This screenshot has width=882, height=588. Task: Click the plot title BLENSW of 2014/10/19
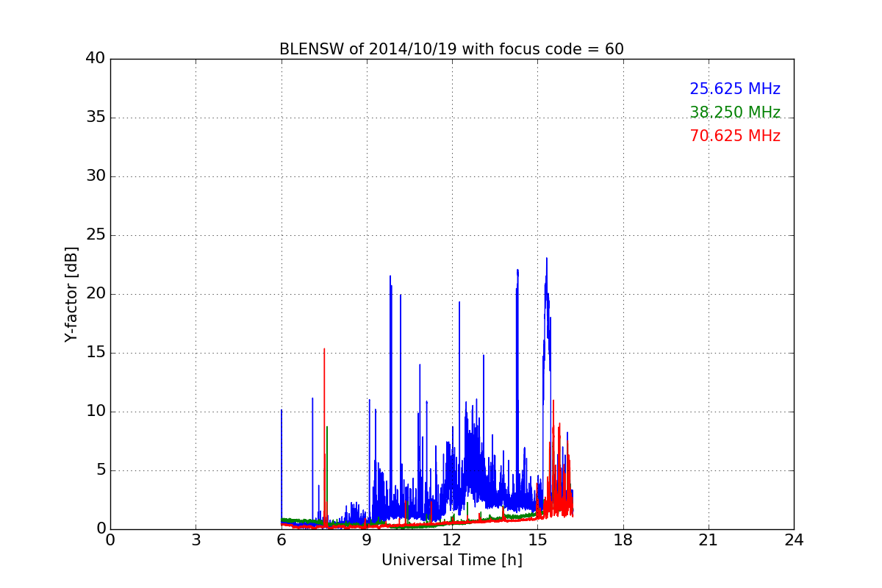(451, 49)
